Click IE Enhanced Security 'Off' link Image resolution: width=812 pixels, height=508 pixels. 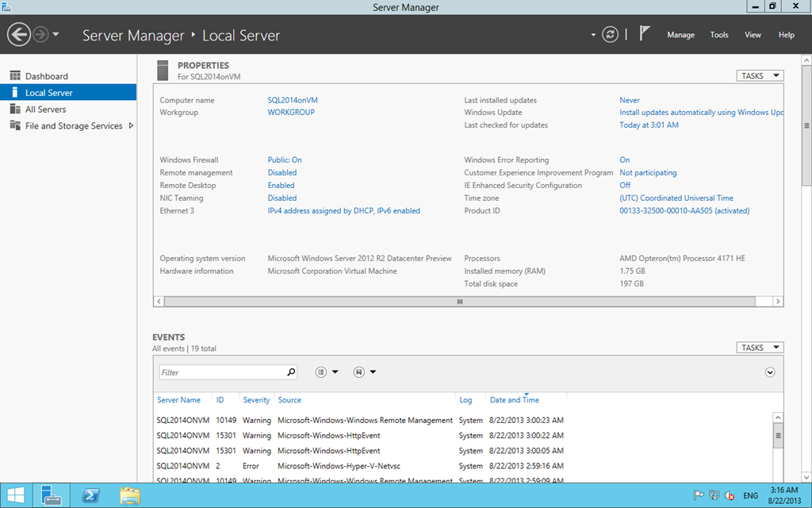click(625, 185)
